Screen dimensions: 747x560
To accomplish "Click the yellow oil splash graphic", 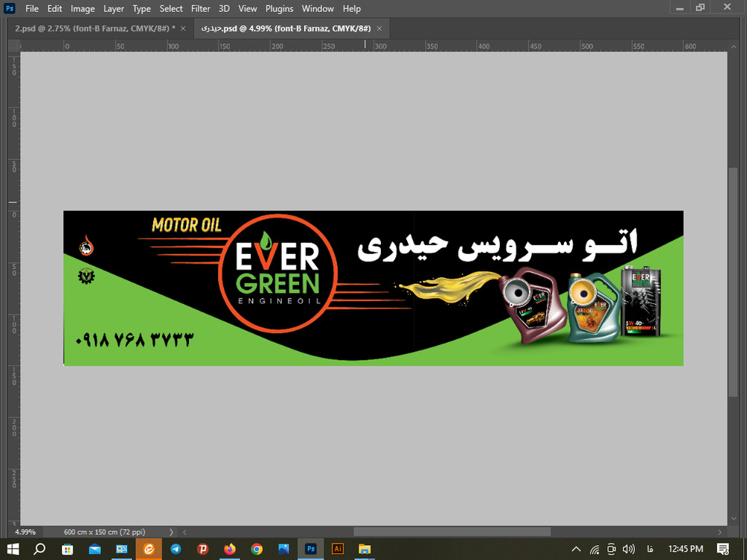I will pos(447,287).
